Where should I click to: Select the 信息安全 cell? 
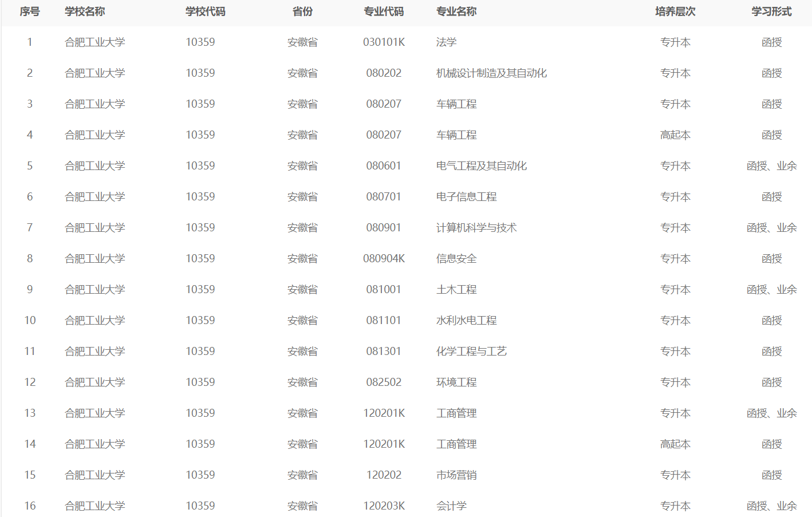pyautogui.click(x=456, y=259)
